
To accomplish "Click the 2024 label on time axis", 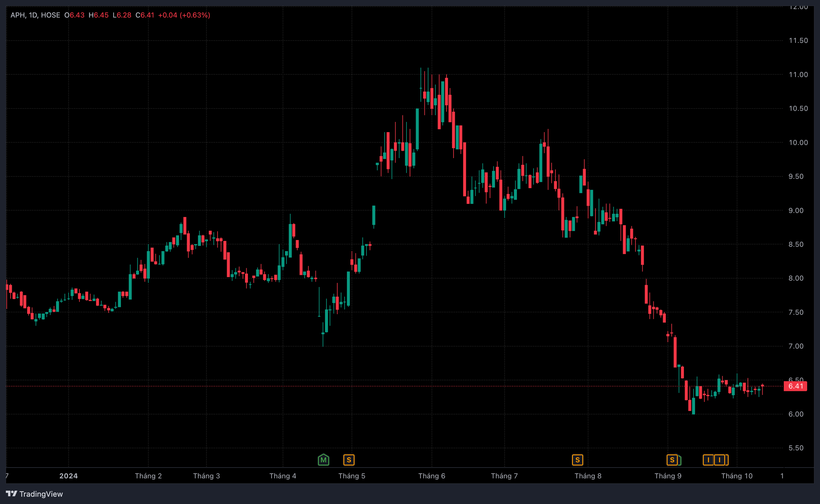I will [x=69, y=476].
